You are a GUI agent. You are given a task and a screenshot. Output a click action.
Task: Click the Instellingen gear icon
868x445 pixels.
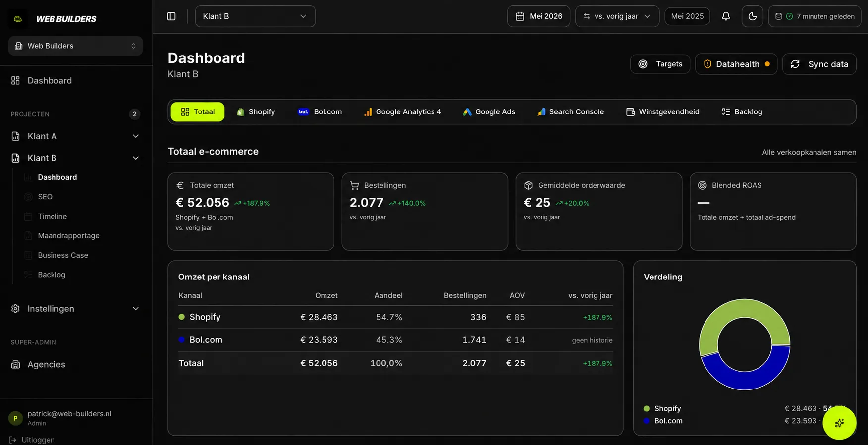click(16, 309)
